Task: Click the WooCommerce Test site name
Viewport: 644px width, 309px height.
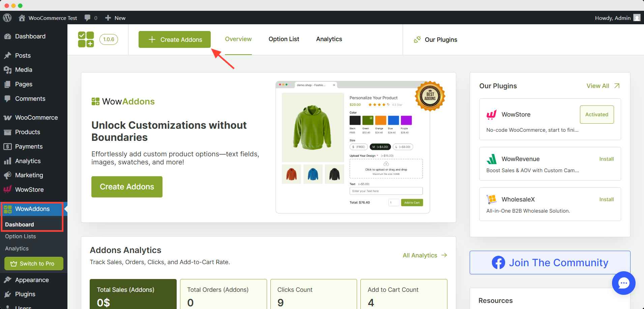Action: click(53, 18)
